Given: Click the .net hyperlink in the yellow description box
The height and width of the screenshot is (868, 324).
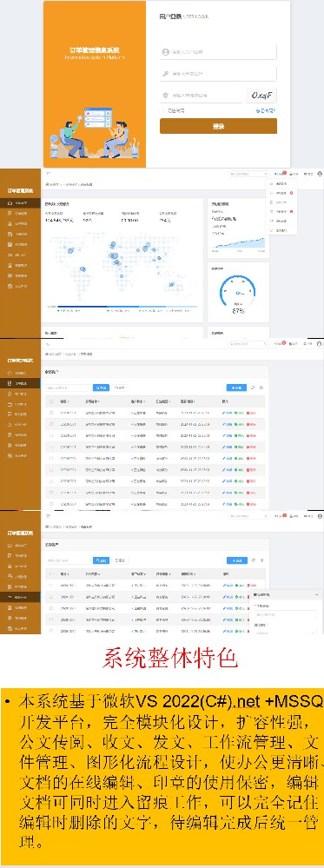Looking at the screenshot, I should [x=247, y=702].
